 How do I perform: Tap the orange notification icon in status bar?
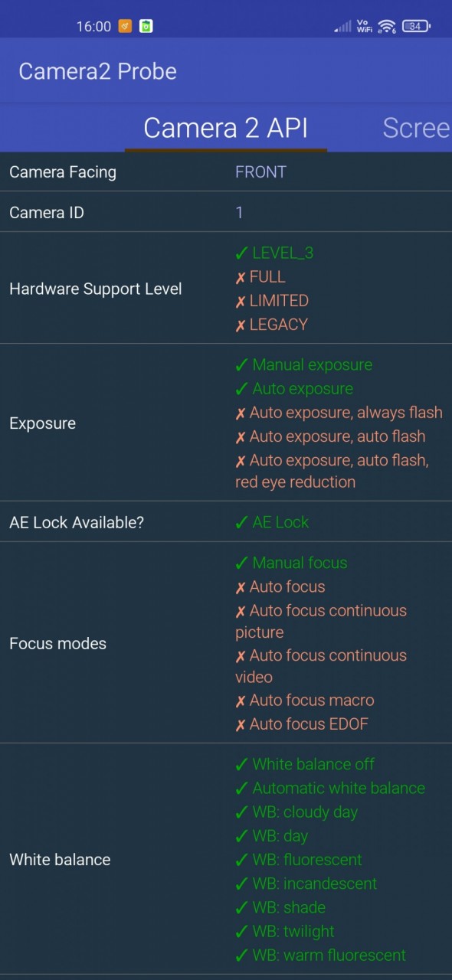pos(125,26)
